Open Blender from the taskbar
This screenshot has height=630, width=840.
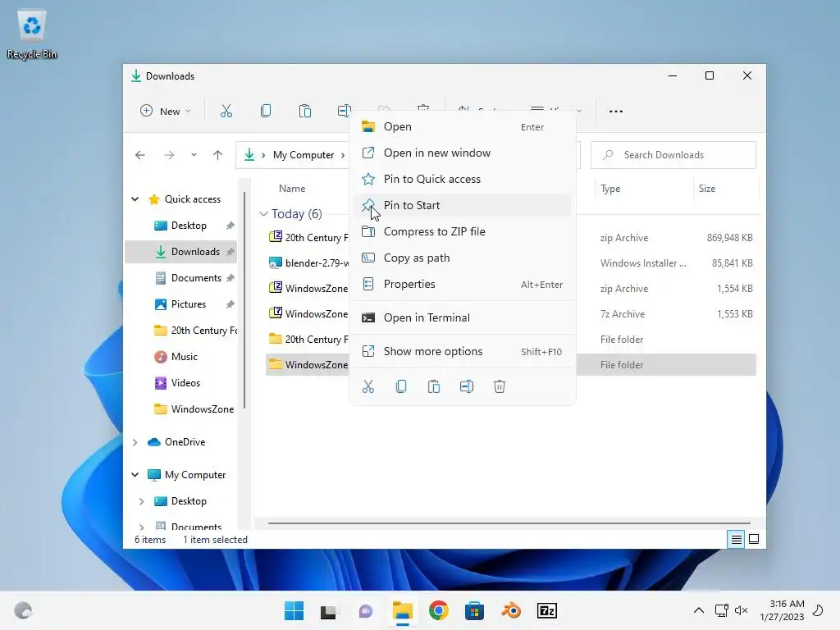(511, 610)
